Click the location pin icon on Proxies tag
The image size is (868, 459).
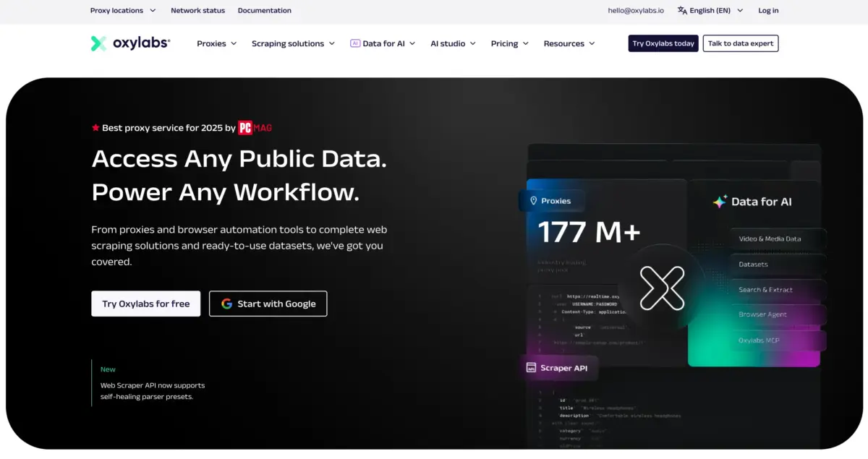click(x=534, y=201)
